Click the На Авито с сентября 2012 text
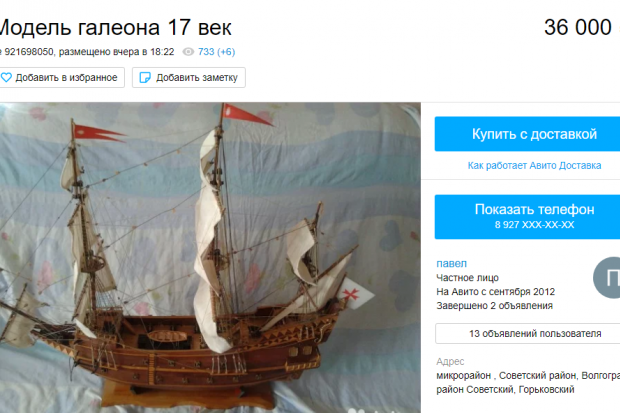Image resolution: width=620 pixels, height=413 pixels. click(x=495, y=292)
